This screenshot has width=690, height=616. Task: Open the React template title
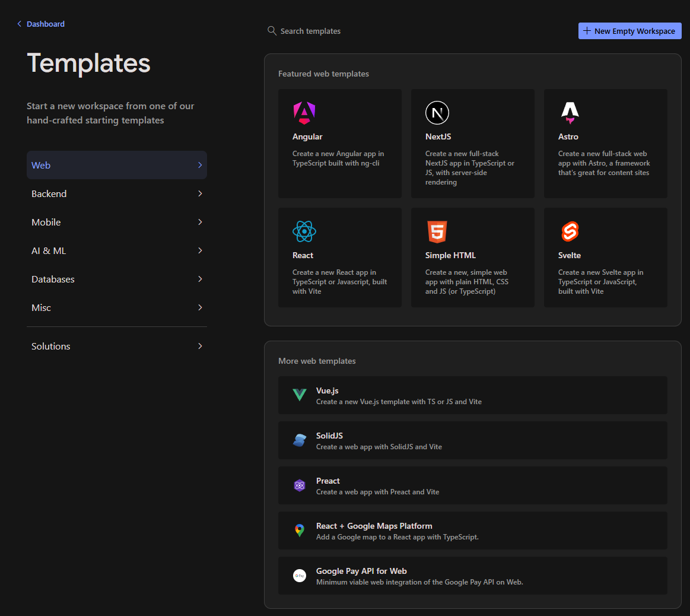click(x=303, y=255)
